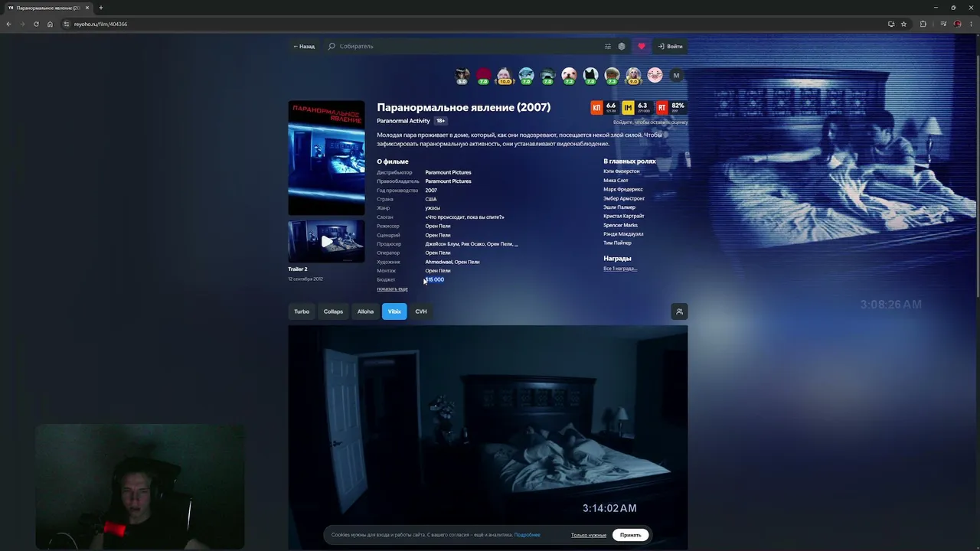Open the user avatar rated 7.2
The height and width of the screenshot is (551, 980).
569,75
